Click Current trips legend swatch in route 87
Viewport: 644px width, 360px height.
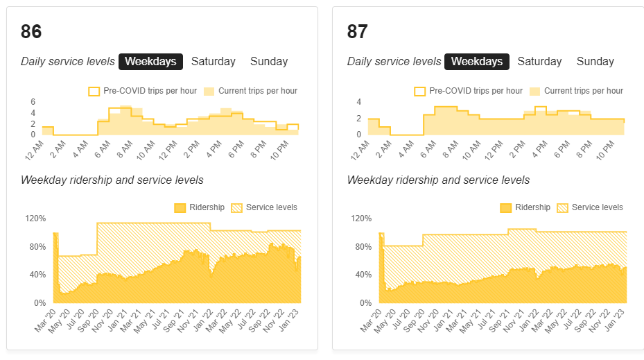point(534,91)
